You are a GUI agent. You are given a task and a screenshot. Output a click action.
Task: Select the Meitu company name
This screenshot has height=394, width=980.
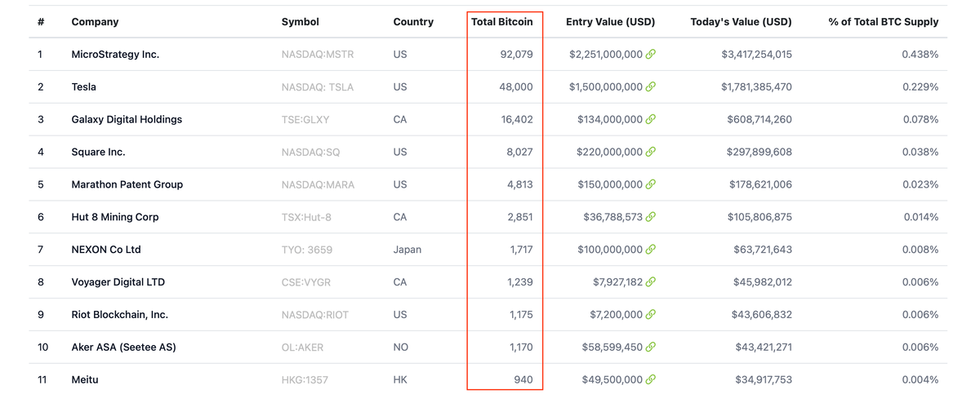tap(85, 380)
